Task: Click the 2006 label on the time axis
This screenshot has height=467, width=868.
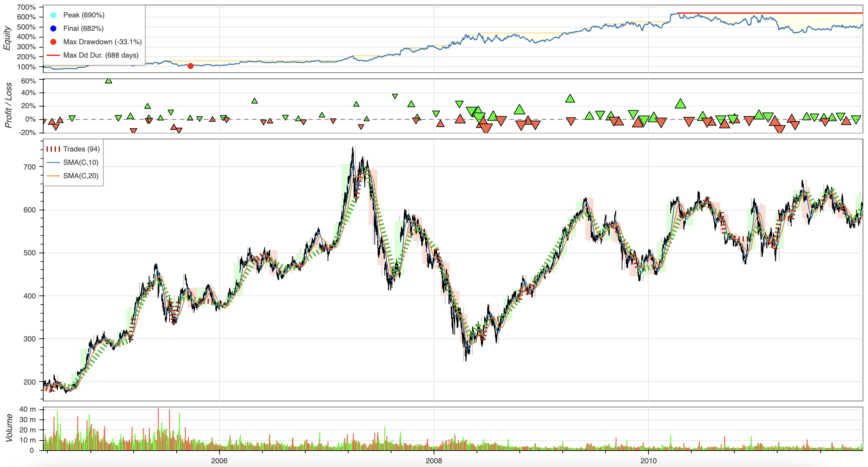Action: click(x=219, y=461)
